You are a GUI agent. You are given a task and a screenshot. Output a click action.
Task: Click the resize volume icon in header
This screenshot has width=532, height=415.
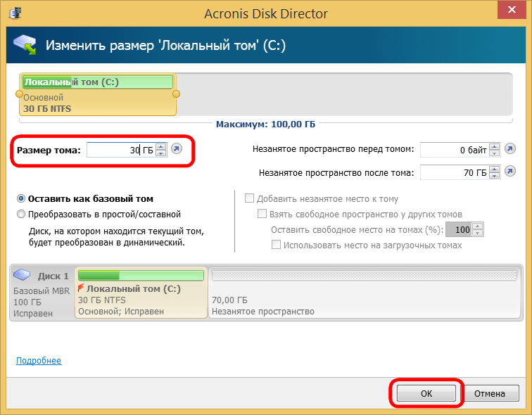tap(25, 46)
